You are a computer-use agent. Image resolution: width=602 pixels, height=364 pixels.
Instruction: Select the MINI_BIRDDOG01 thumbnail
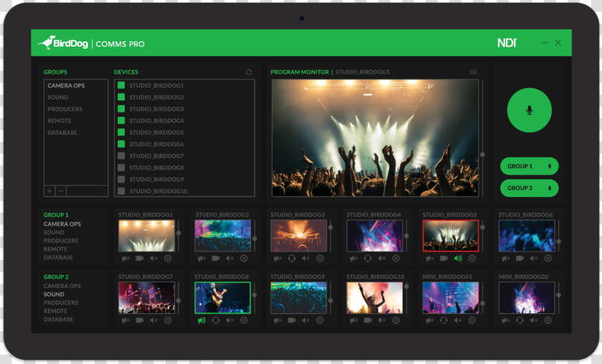[450, 297]
